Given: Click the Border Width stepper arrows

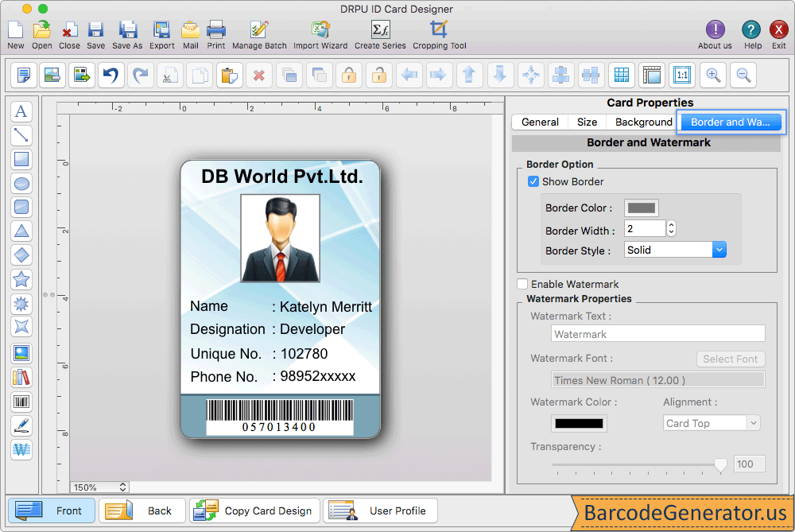Looking at the screenshot, I should [671, 228].
